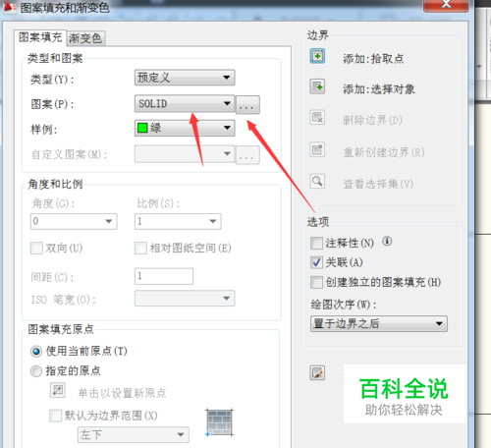Open the 类型(Y) dropdown showing 预定义
The height and width of the screenshot is (448, 491).
click(x=185, y=78)
